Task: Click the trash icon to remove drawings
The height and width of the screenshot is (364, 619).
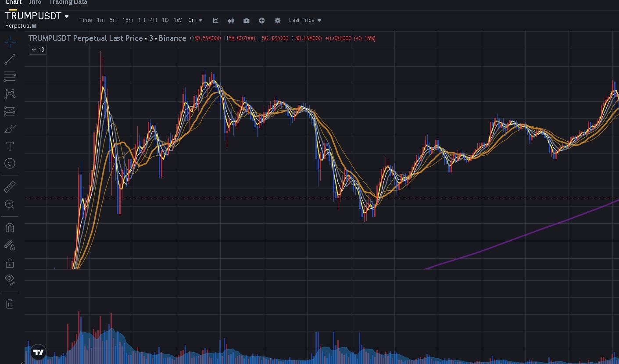Action: coord(10,304)
